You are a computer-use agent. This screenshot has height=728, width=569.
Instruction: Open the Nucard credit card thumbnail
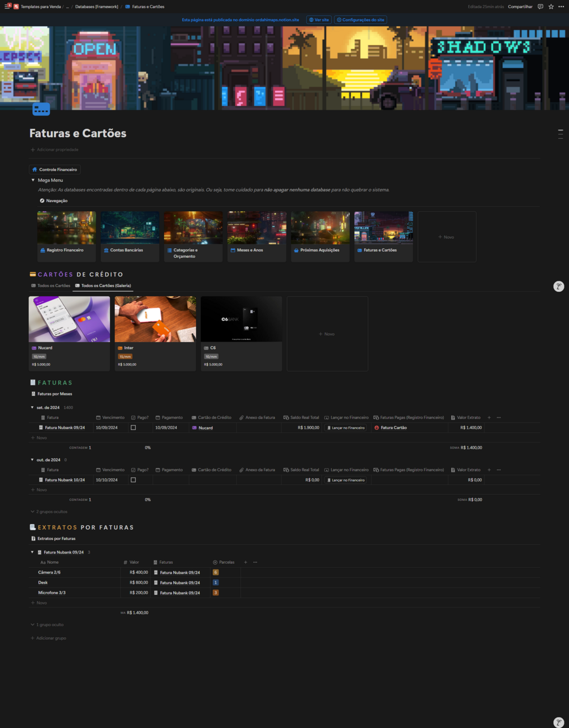click(x=69, y=319)
